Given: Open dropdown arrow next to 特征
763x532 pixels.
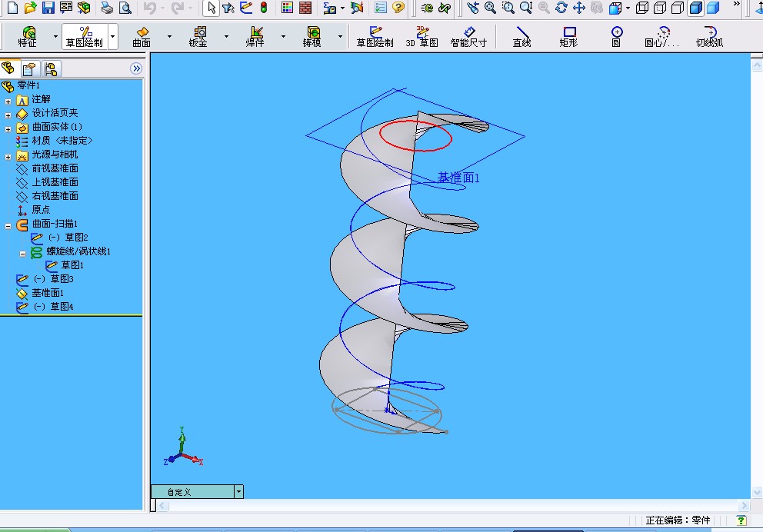Looking at the screenshot, I should [x=55, y=36].
